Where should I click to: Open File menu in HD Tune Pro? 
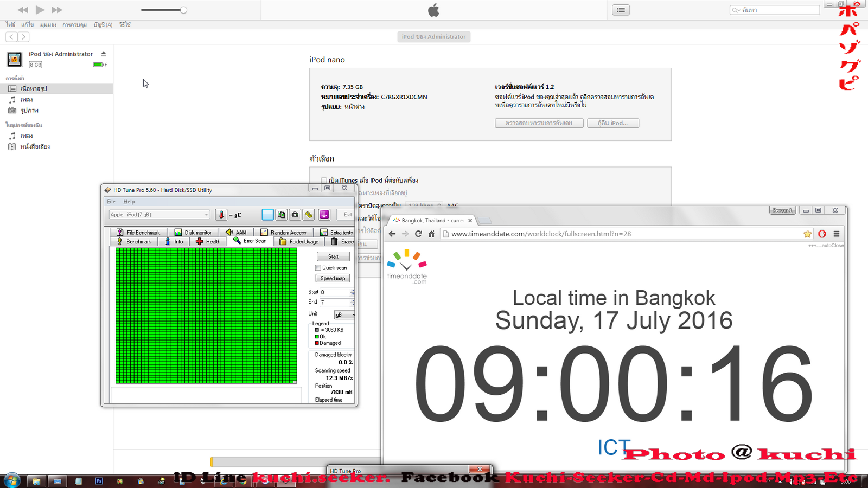[x=111, y=202]
